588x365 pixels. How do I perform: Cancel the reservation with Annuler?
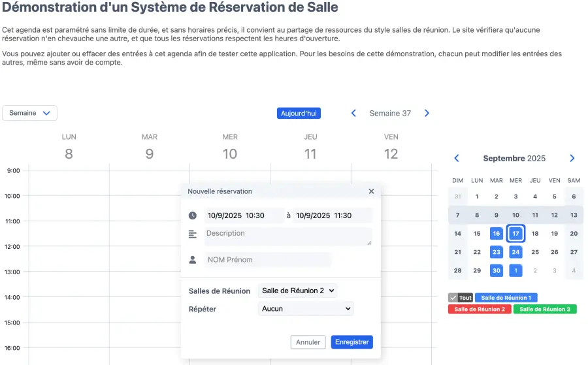pyautogui.click(x=308, y=342)
